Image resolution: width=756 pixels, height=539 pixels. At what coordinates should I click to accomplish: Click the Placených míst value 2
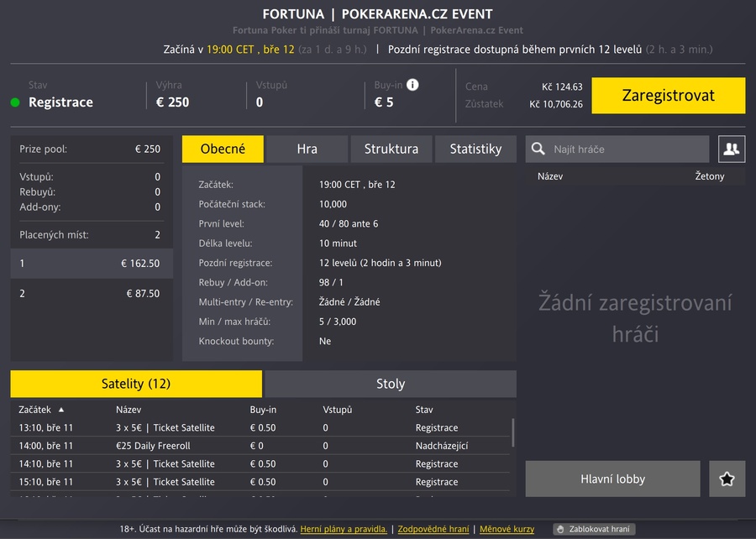pos(157,235)
